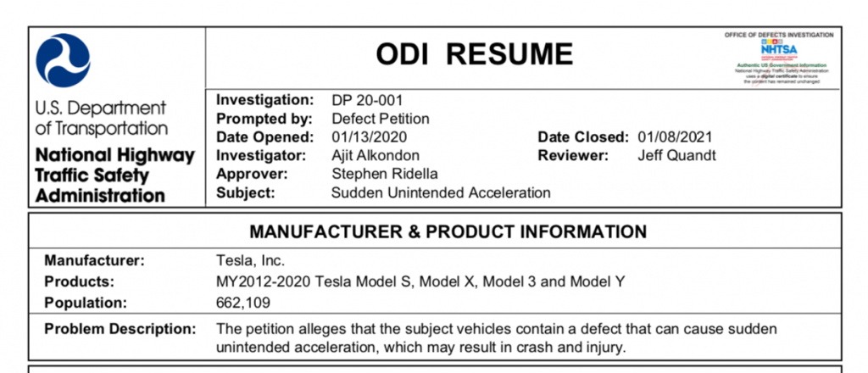Click the investigation number DP 20-001
Image resolution: width=868 pixels, height=373 pixels.
368,101
